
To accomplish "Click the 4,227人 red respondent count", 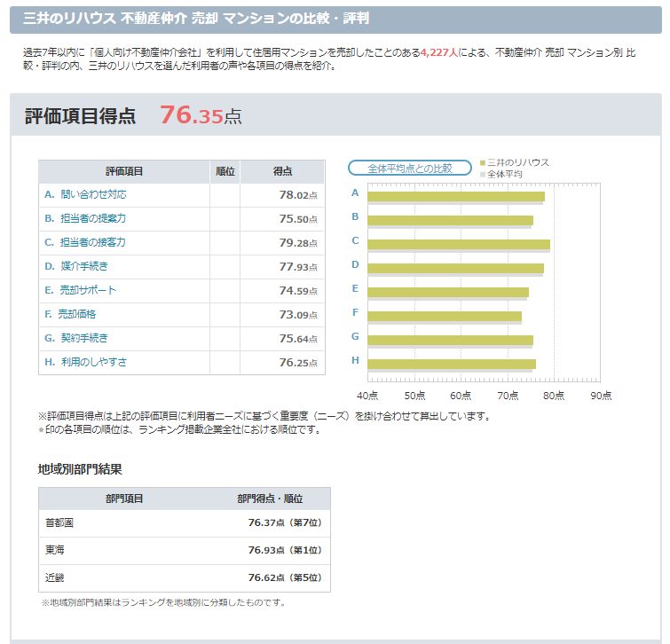I will click(439, 52).
